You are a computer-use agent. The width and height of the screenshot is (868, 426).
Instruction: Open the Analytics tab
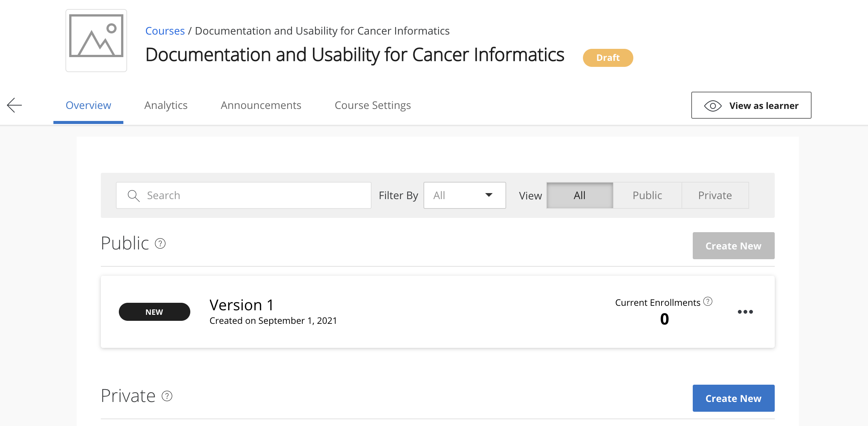click(x=166, y=105)
